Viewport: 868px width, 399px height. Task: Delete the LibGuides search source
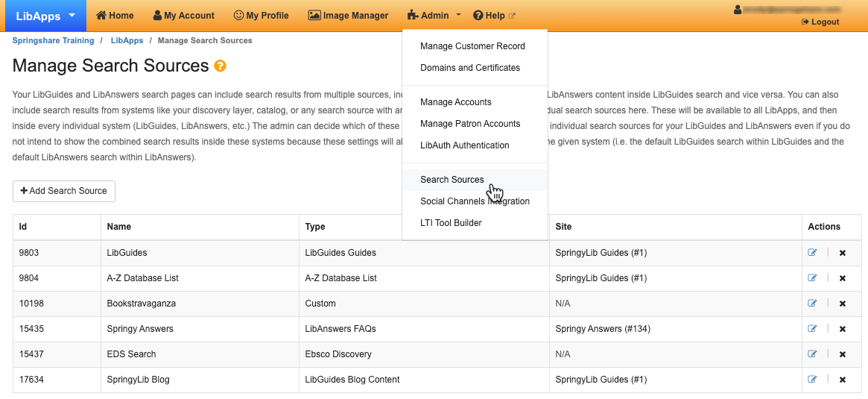pyautogui.click(x=843, y=253)
